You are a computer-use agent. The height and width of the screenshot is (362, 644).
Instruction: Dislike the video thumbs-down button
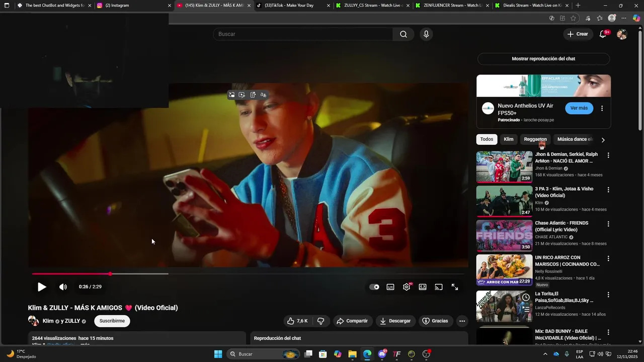coord(320,321)
